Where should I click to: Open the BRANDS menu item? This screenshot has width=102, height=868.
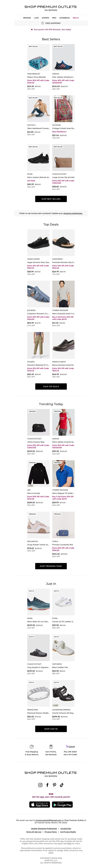point(27,18)
